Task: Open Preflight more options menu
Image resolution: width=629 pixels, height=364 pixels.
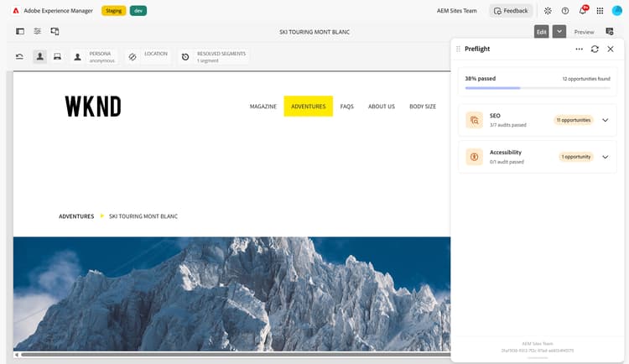Action: tap(579, 49)
